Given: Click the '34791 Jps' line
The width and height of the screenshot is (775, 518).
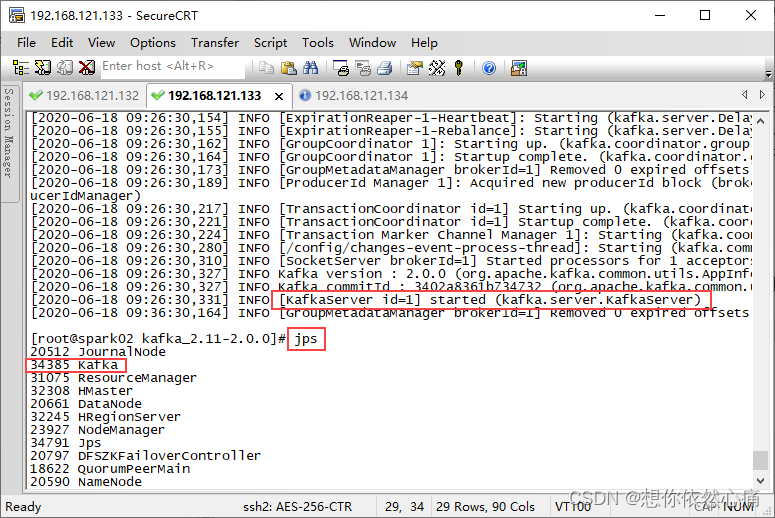Looking at the screenshot, I should coord(65,442).
